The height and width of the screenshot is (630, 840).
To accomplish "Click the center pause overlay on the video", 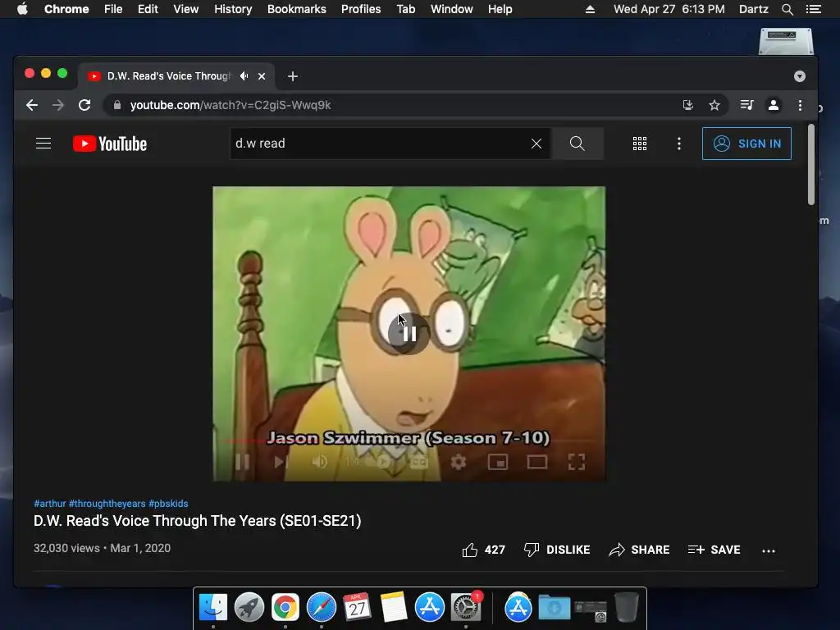I will [409, 334].
